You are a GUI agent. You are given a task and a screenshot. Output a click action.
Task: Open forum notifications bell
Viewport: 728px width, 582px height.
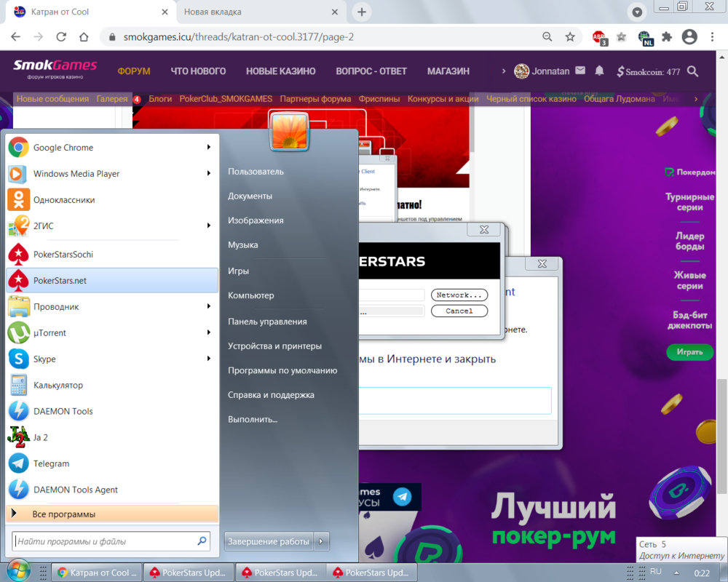599,71
